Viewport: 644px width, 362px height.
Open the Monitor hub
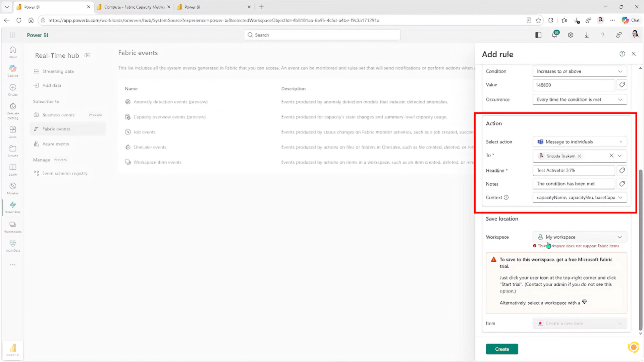point(13,188)
